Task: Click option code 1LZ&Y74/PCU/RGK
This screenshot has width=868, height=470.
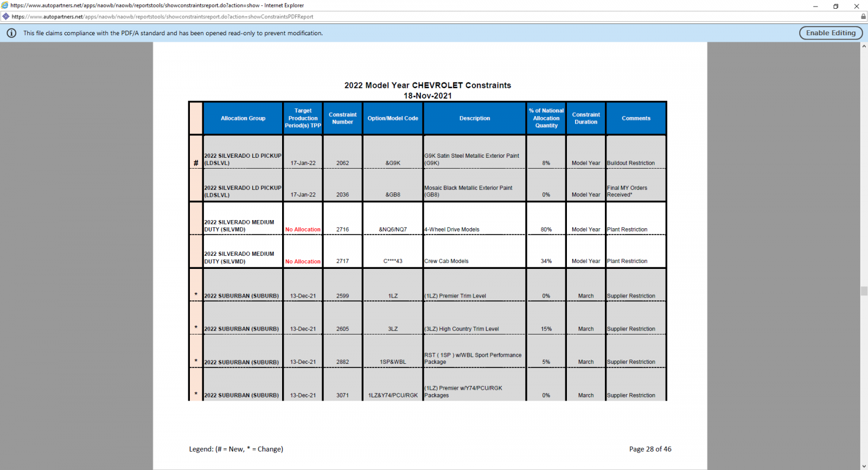Action: 393,396
